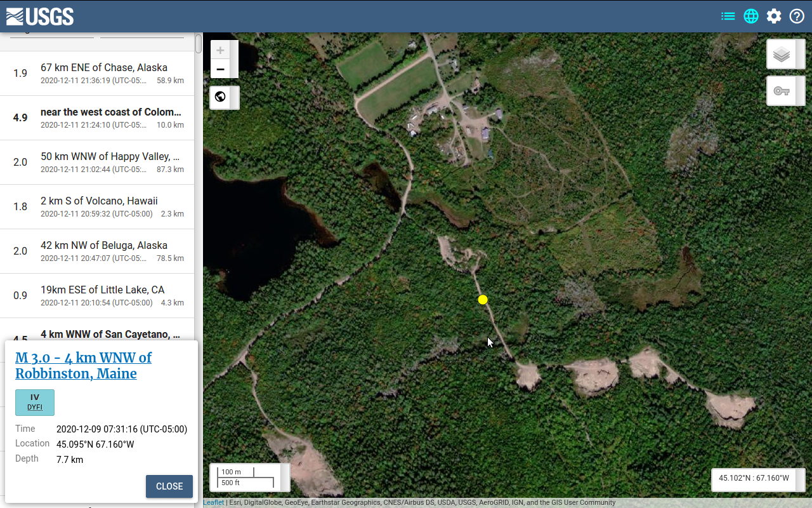The width and height of the screenshot is (812, 508).
Task: Open the map layers control
Action: [782, 55]
